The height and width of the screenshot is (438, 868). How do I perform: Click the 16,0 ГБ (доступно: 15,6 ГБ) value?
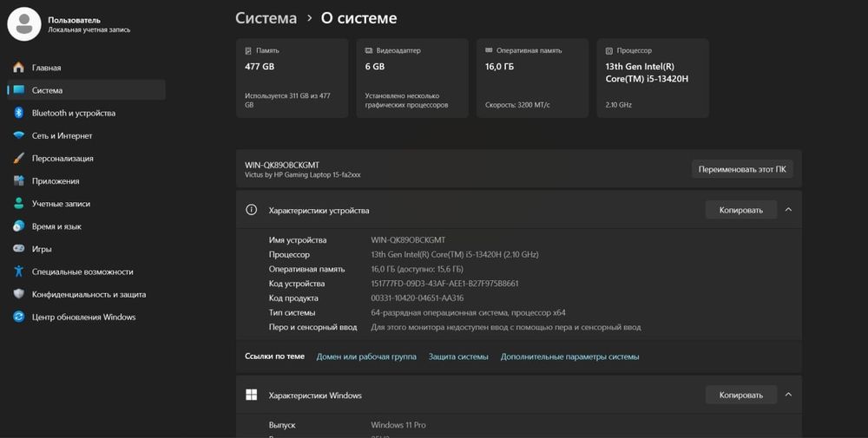[x=417, y=270]
